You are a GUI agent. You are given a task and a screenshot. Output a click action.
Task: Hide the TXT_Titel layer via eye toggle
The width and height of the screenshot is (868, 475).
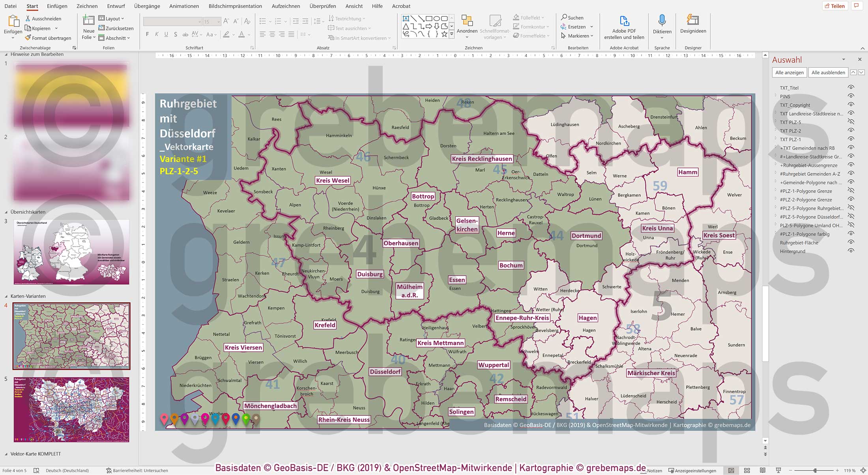point(851,88)
